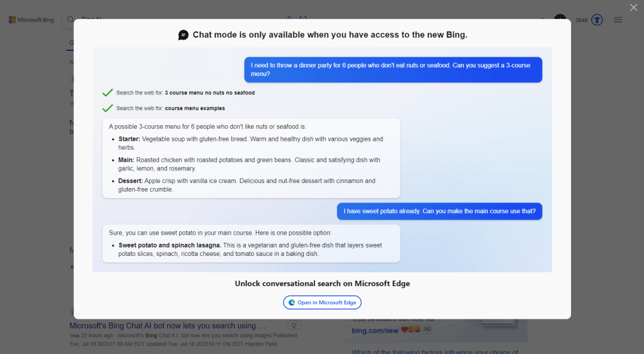This screenshot has width=644, height=354.
Task: Open the 'Microsoft's Bing Chat AI bot' result
Action: point(167,326)
